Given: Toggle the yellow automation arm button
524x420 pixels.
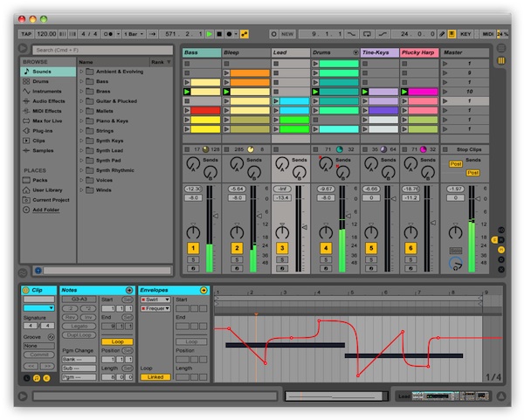Looking at the screenshot, I should click(x=245, y=34).
